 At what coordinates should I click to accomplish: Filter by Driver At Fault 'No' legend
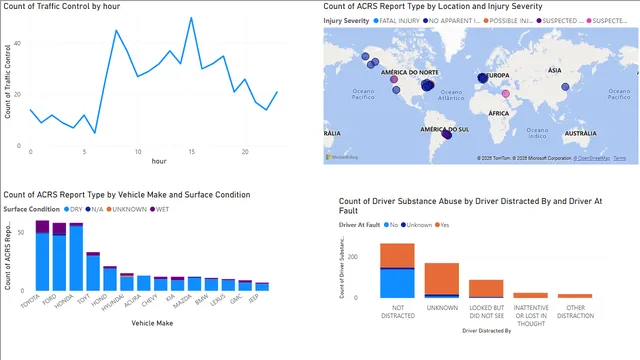coord(391,225)
